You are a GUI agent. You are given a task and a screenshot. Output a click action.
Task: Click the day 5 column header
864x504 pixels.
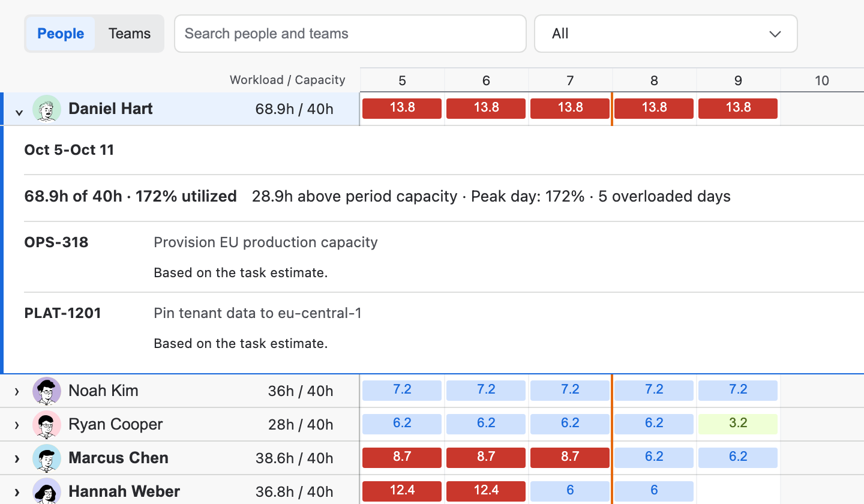pos(402,80)
